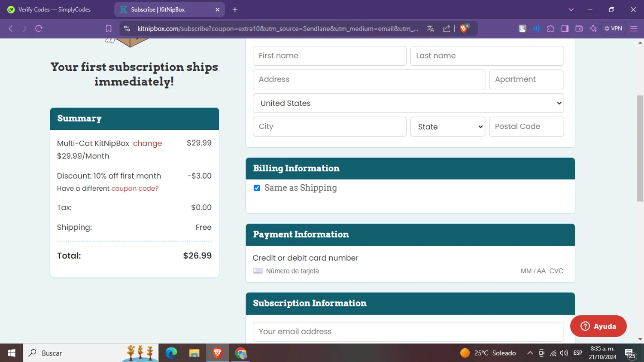Click the change link for Multi-Cat KitNipBox
This screenshot has width=644, height=362.
pos(147,143)
